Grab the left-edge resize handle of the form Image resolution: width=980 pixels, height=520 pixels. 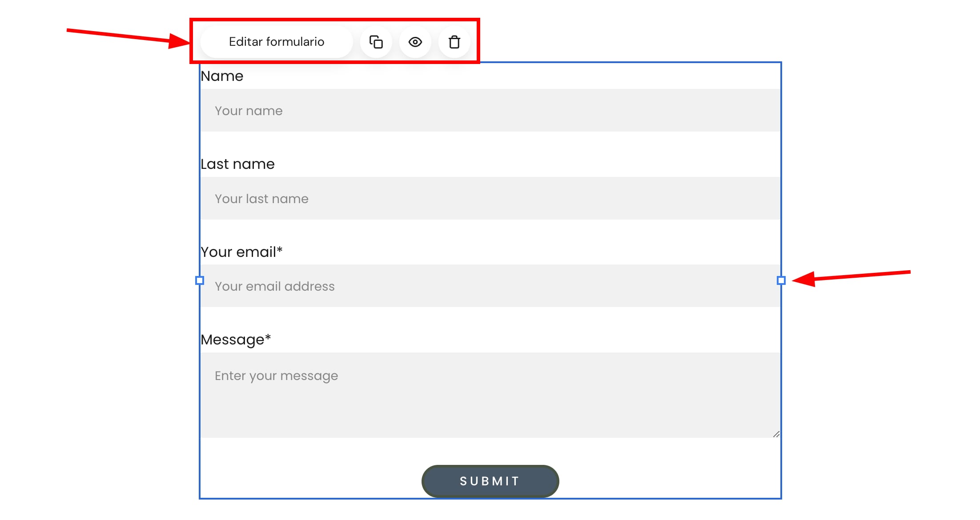[x=200, y=280]
